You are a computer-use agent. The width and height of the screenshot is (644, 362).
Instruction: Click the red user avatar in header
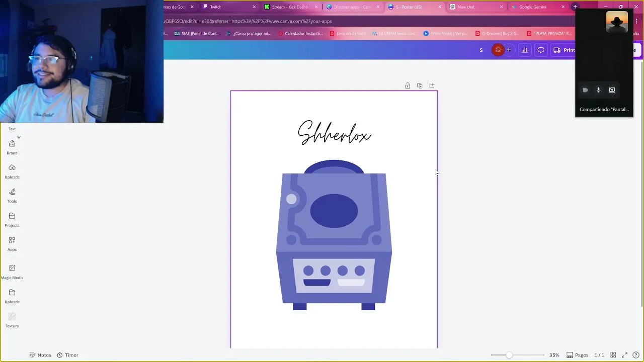[x=498, y=50]
